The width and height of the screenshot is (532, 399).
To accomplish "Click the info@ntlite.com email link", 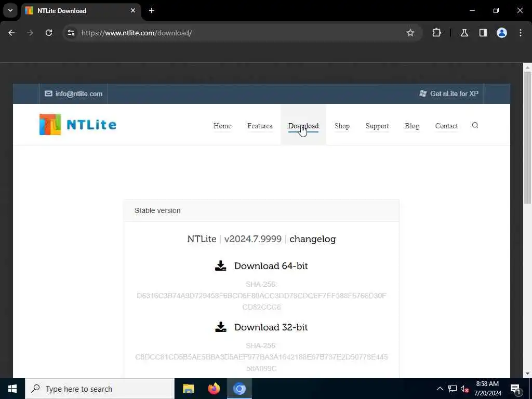I will 74,94.
